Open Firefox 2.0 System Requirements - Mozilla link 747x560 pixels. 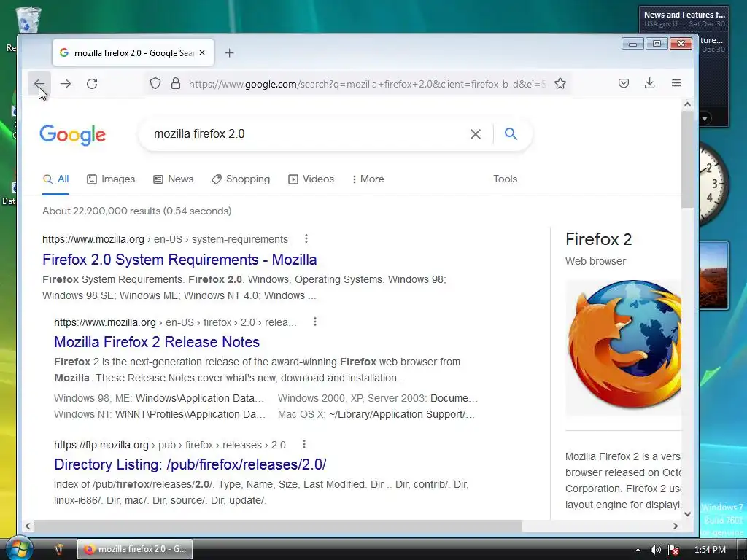click(179, 260)
